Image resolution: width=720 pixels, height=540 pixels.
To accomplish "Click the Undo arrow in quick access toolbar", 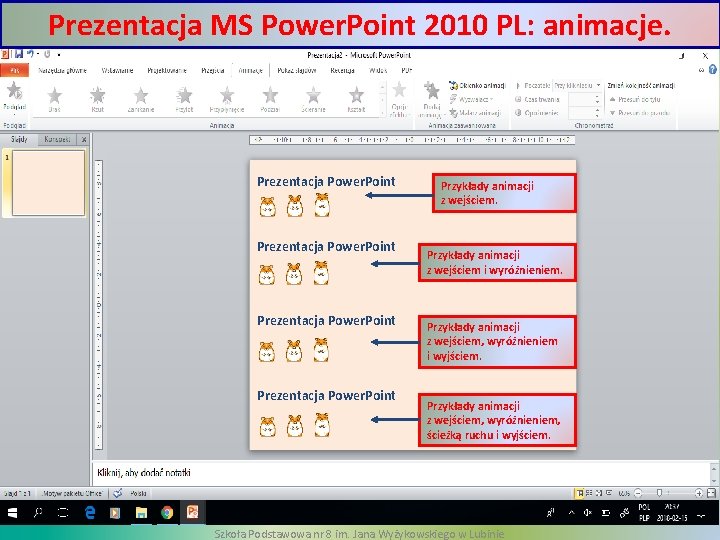I will pos(30,54).
